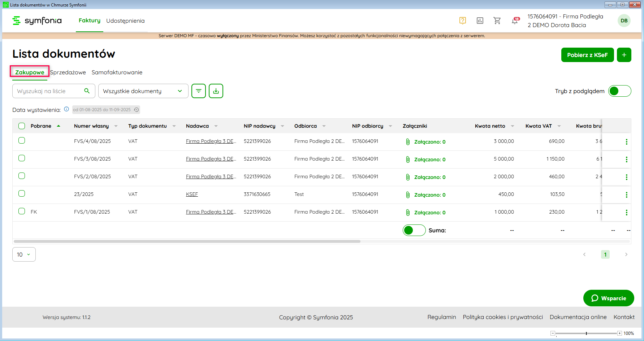Open three-dot menu for FVS/4/08/2025 row
This screenshot has width=644, height=341.
click(x=626, y=142)
